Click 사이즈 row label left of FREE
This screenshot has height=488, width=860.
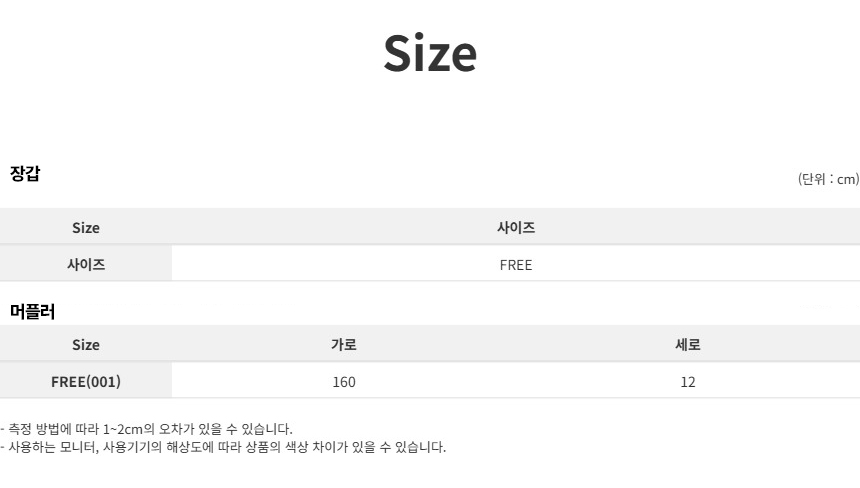pos(86,265)
